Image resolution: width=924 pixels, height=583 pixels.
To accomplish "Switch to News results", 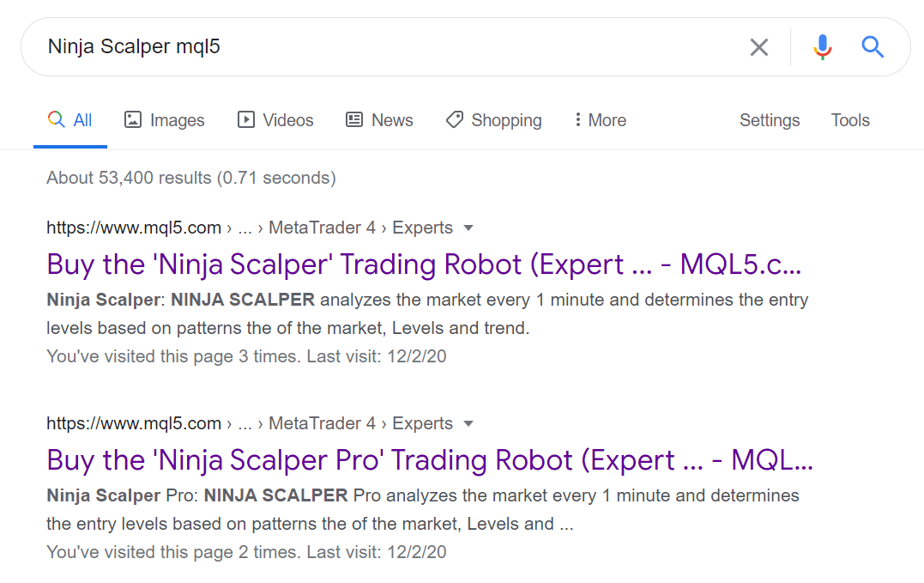I will pos(379,120).
